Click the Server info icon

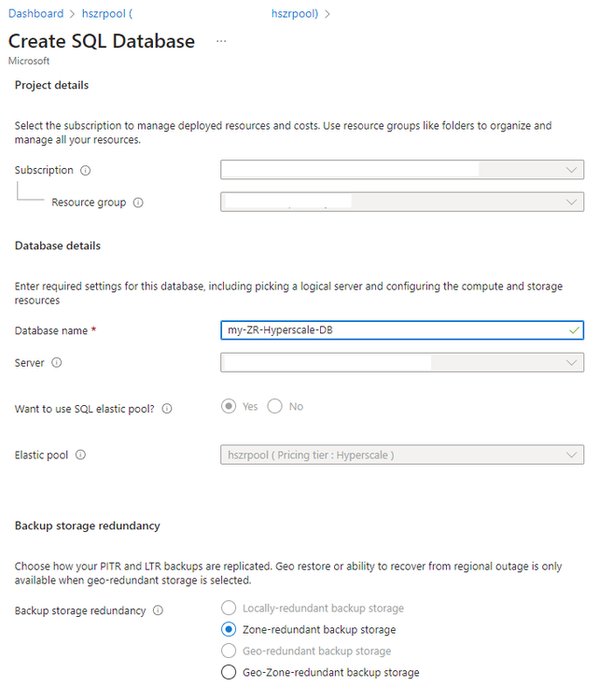pos(57,363)
